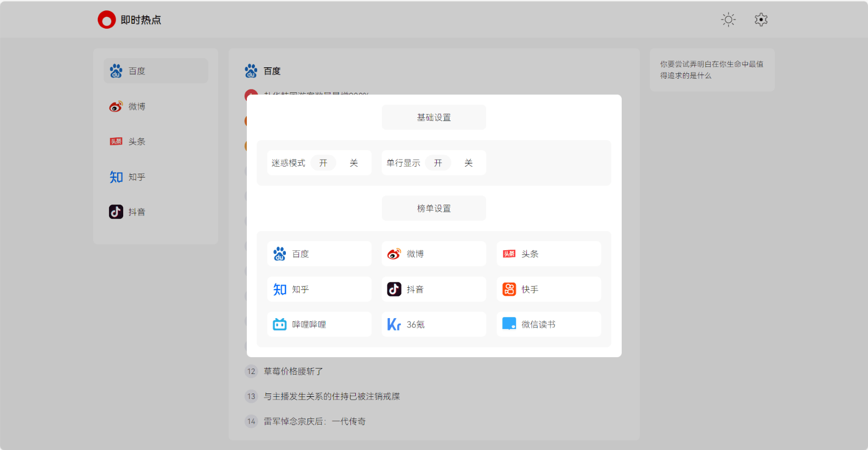The height and width of the screenshot is (450, 868).
Task: Click Baidu icon in the 百度 list header
Action: click(x=251, y=71)
